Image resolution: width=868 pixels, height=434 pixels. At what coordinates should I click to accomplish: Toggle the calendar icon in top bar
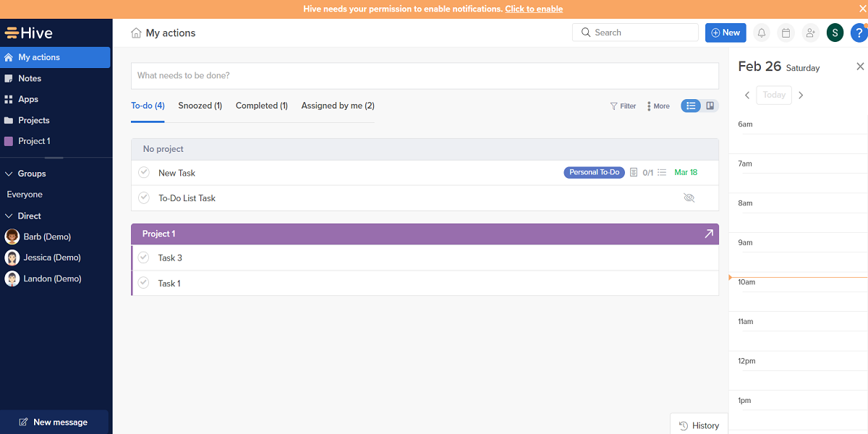pyautogui.click(x=786, y=33)
